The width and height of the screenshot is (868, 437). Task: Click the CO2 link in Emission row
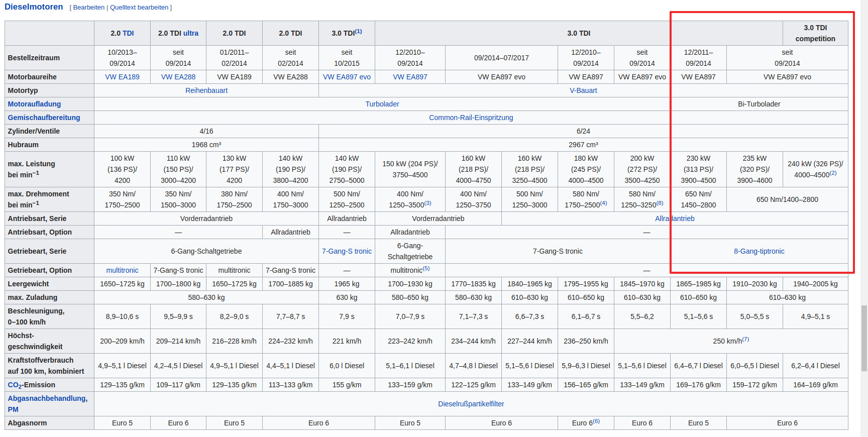[x=15, y=385]
